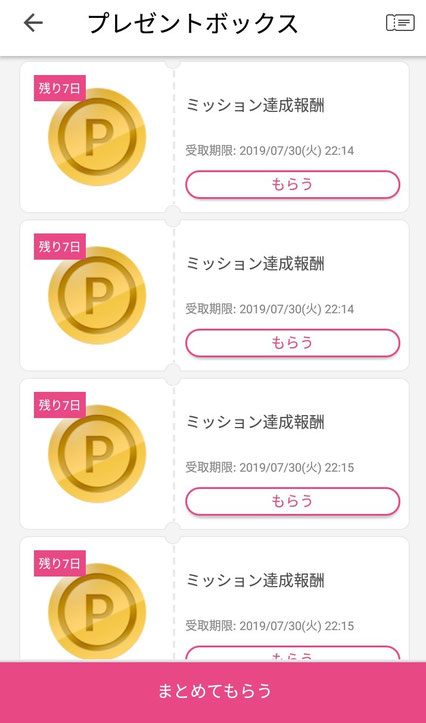Tap 残り7日 badge on fourth reward
This screenshot has width=426, height=723.
60,563
